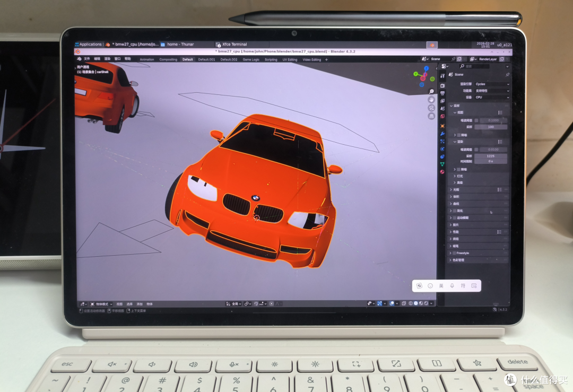This screenshot has height=392, width=573.
Task: Toggle snapping magnet in viewport header
Action: tap(256, 303)
